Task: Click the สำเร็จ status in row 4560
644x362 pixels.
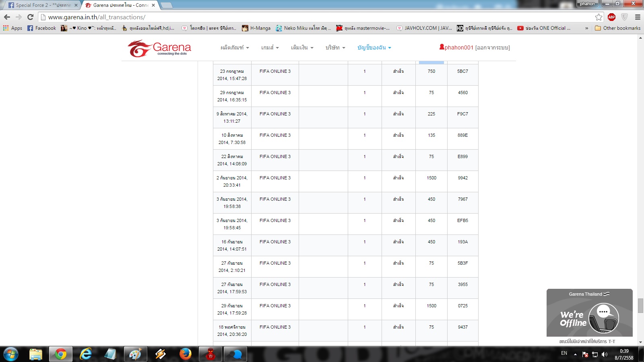Action: click(x=398, y=93)
